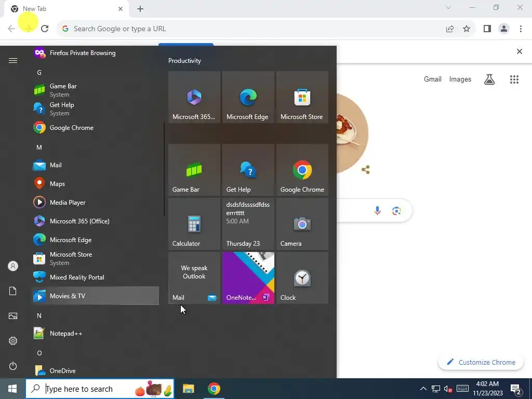Click the share this page icon
Image resolution: width=532 pixels, height=399 pixels.
pyautogui.click(x=450, y=29)
